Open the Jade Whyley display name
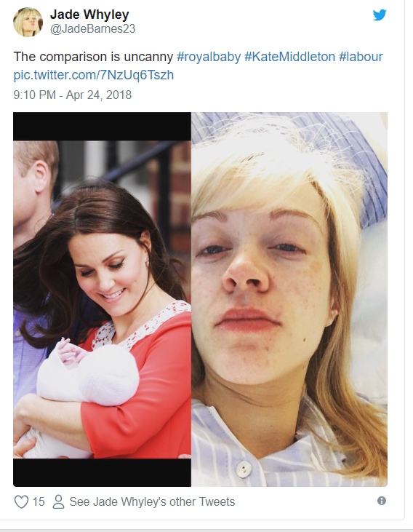The width and height of the screenshot is (413, 532). click(x=89, y=15)
